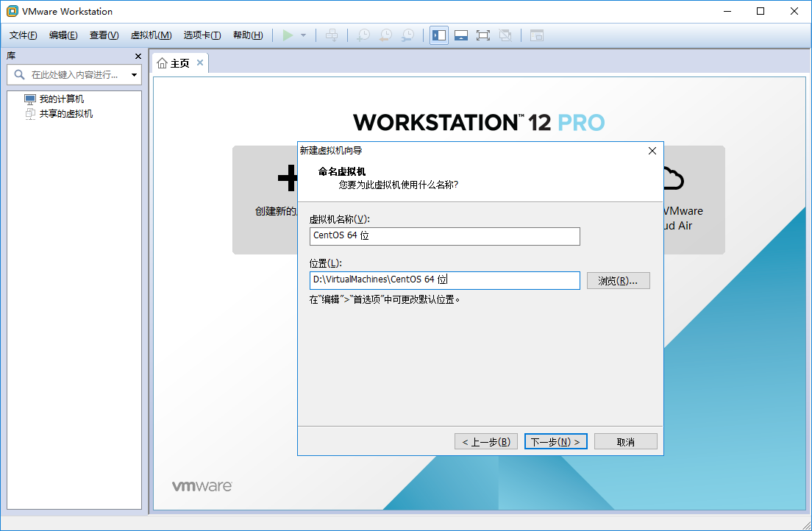Select 共享的虚拟机 in the library tree
The image size is (812, 531).
66,113
